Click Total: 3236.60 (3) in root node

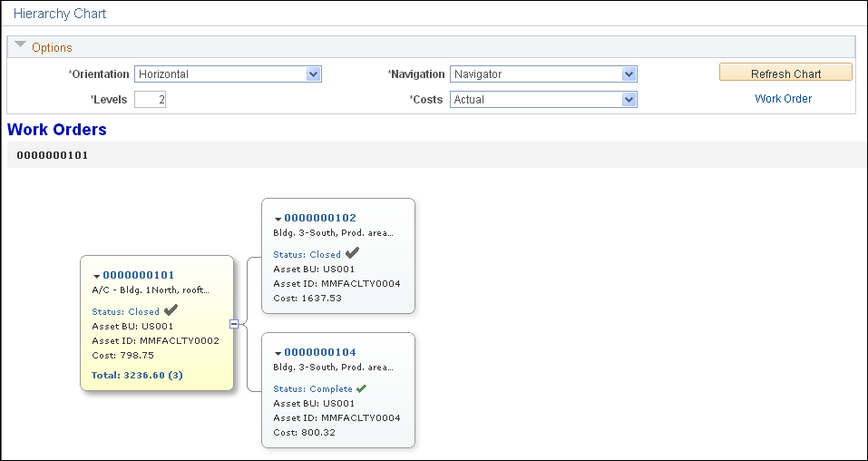137,375
